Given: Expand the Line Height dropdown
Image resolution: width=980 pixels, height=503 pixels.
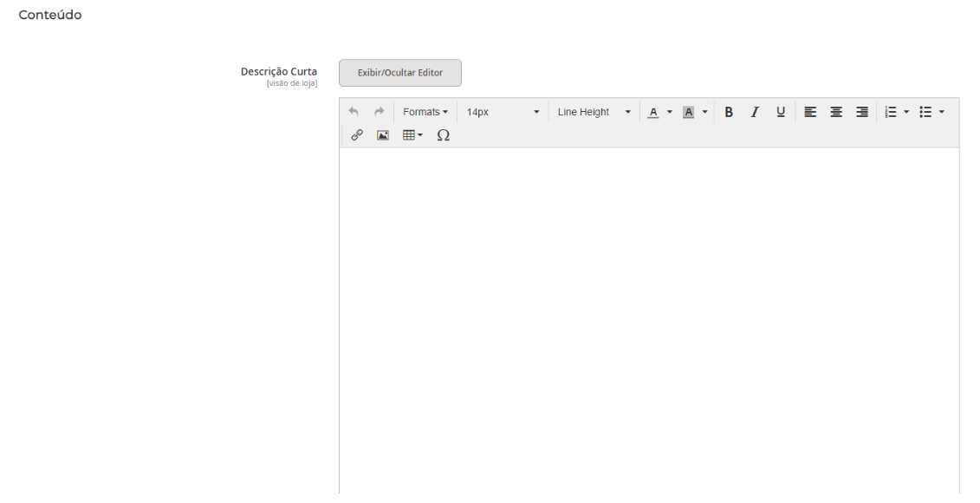Looking at the screenshot, I should coord(594,112).
